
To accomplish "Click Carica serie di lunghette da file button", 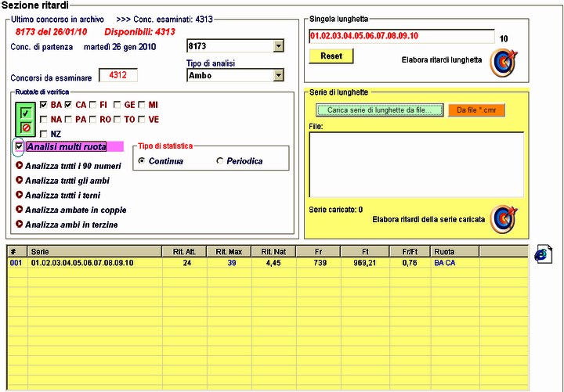I will [380, 110].
